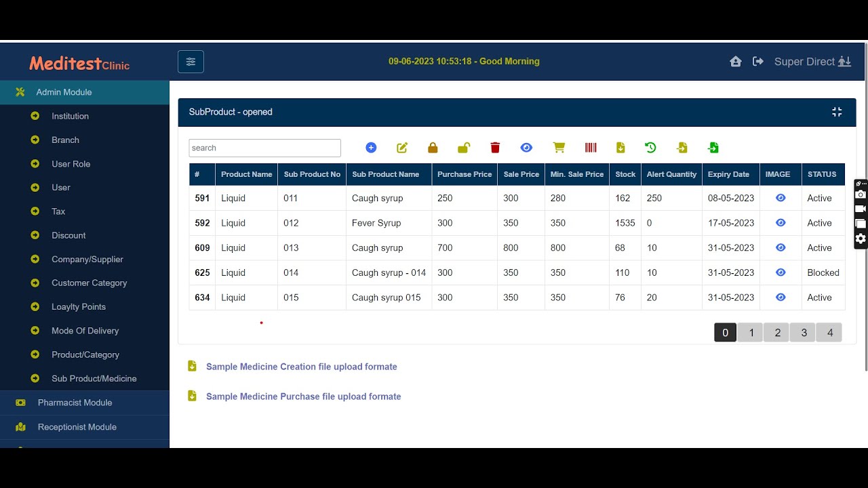
Task: Open Sample Medicine Purchase file upload formate link
Action: (304, 396)
